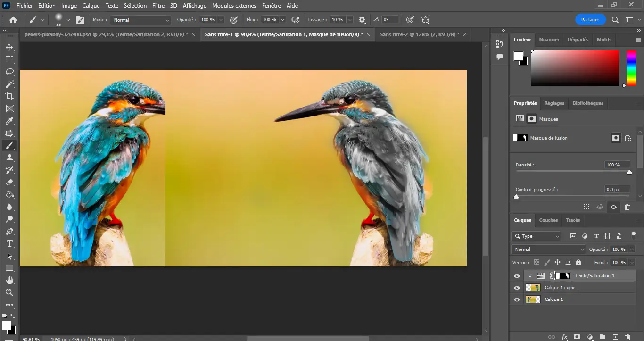644x341 pixels.
Task: Select the Crop tool
Action: pyautogui.click(x=9, y=96)
